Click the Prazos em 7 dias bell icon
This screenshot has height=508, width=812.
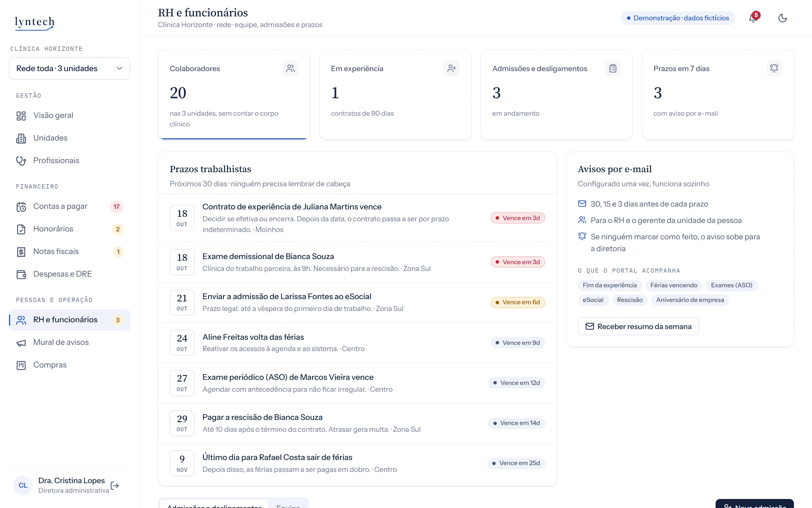tap(774, 68)
